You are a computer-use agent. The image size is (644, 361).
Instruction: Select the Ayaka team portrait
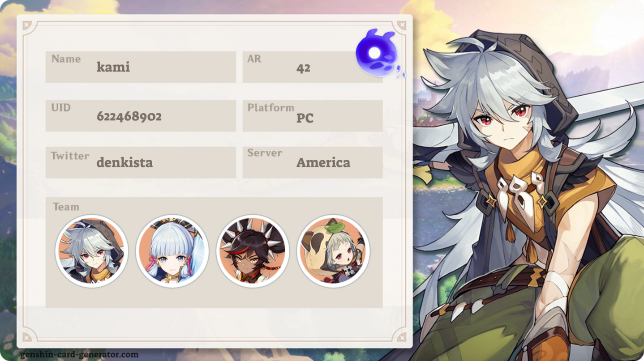[172, 251]
